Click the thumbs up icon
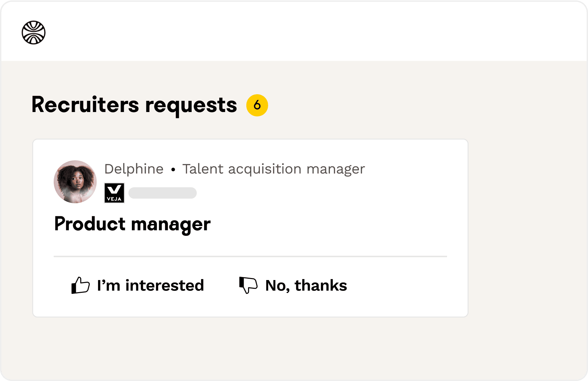The image size is (588, 381). click(80, 285)
